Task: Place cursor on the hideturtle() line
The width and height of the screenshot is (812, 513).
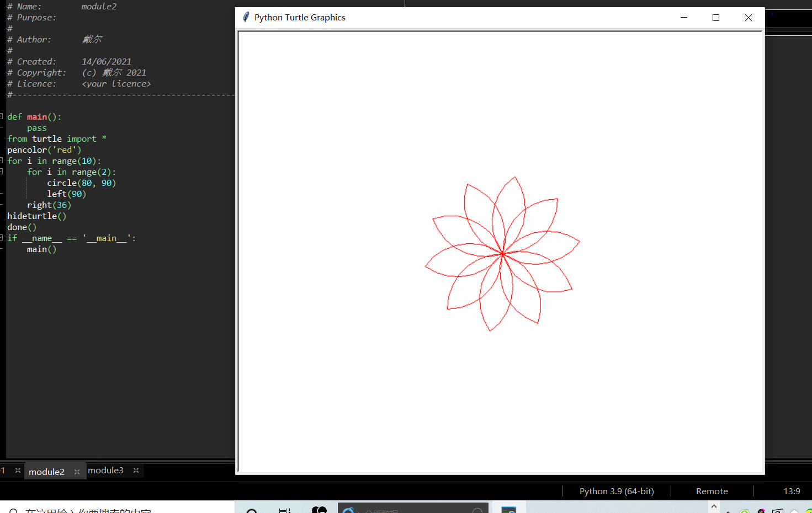Action: (37, 216)
